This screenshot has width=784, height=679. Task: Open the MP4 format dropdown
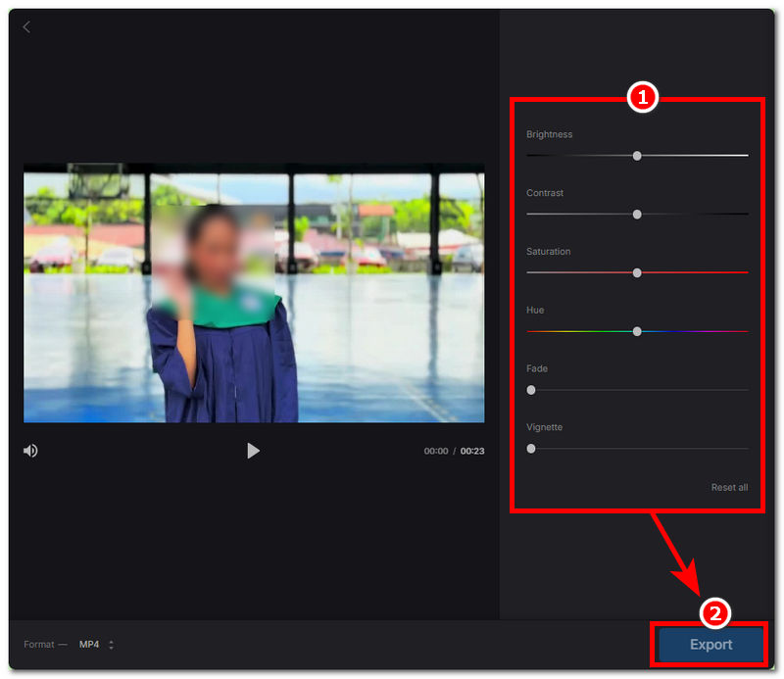point(90,645)
